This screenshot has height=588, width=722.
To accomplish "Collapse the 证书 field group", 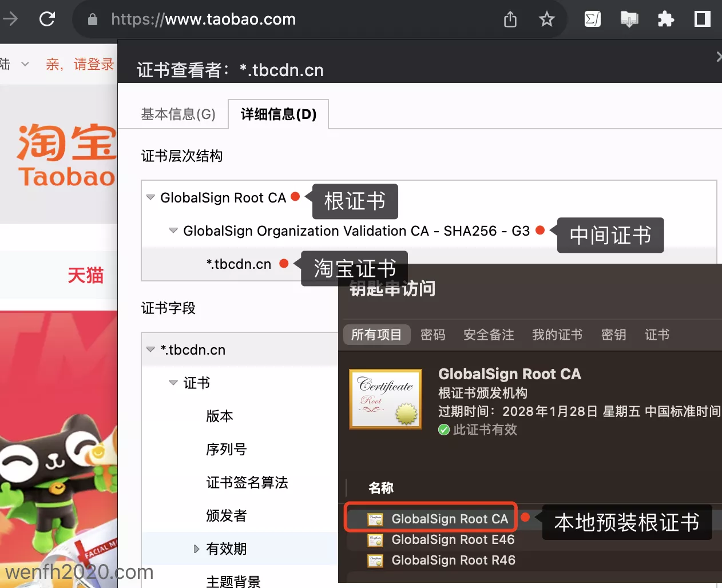I will [173, 383].
